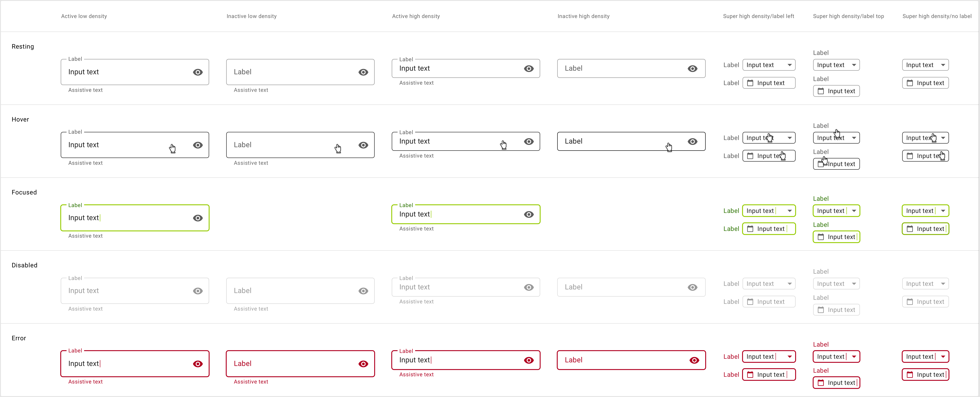980x397 pixels.
Task: Click greyed calendar icon, Disabled label left field
Action: coord(750,301)
